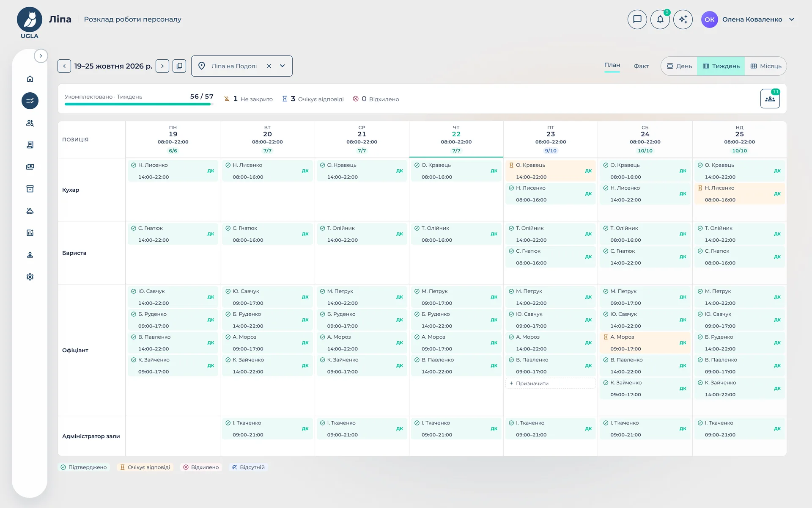Open the home icon in the sidebar

30,79
